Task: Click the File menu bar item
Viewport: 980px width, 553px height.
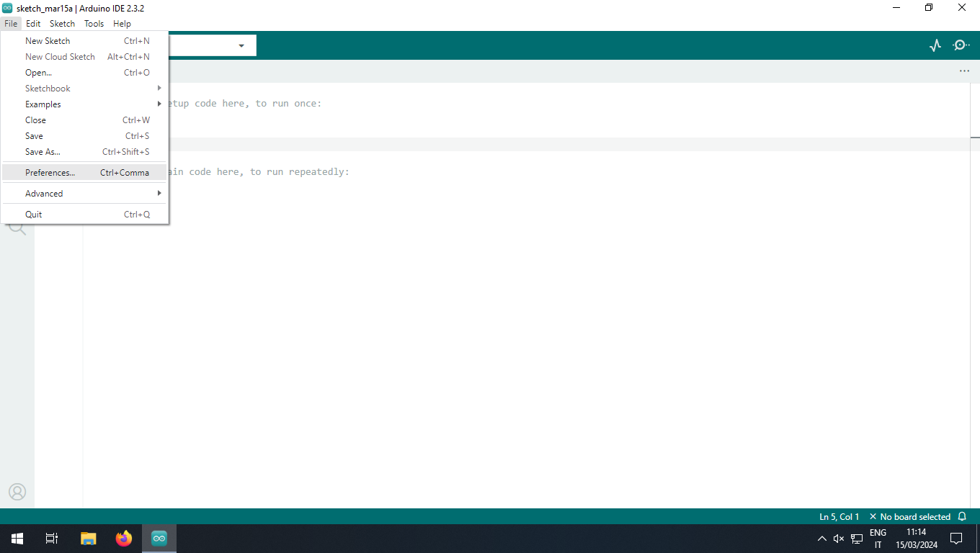Action: tap(10, 24)
